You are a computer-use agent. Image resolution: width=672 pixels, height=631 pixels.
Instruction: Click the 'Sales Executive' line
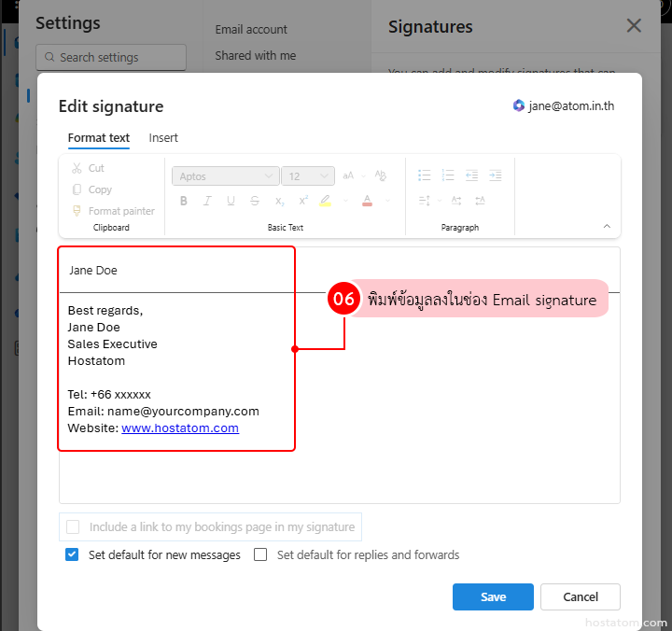point(112,344)
